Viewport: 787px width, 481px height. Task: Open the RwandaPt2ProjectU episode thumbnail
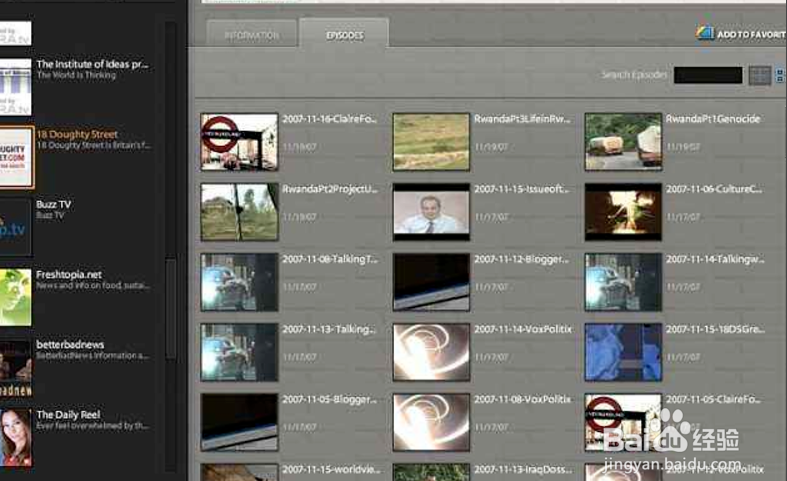[x=239, y=212]
